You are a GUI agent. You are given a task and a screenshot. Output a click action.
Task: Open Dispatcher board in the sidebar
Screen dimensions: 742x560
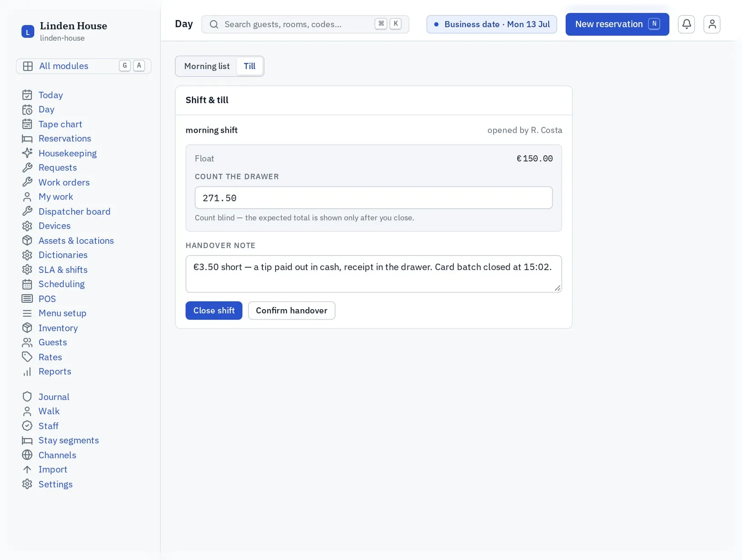pyautogui.click(x=75, y=211)
